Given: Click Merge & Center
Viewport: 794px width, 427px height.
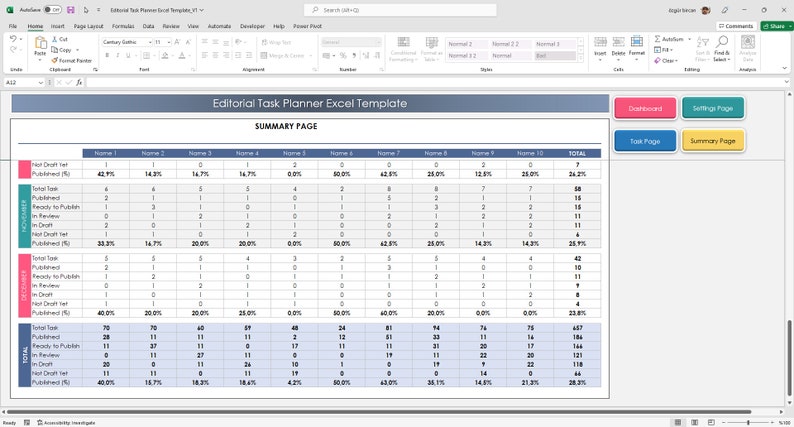Looking at the screenshot, I should 283,55.
